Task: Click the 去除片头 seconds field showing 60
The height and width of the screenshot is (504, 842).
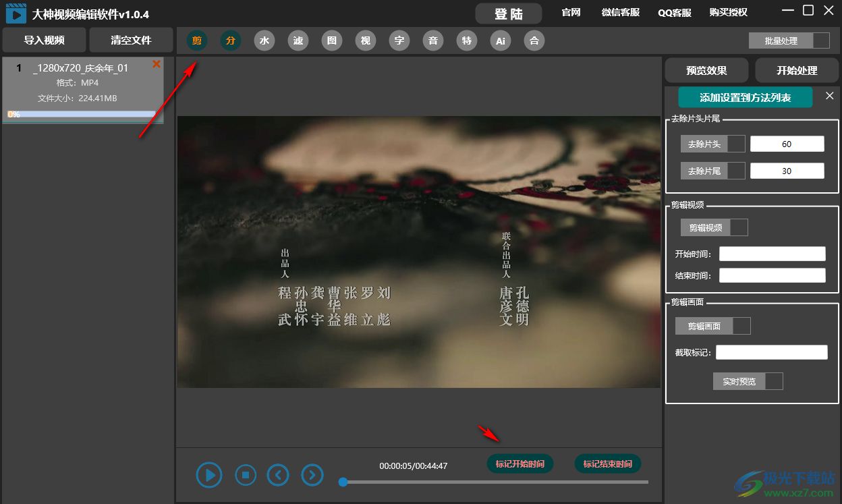Action: 787,144
